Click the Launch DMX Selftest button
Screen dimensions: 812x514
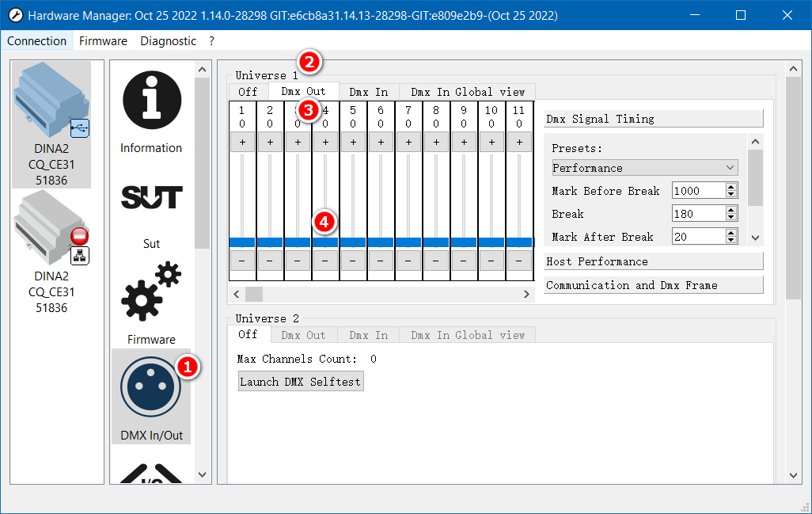[x=301, y=382]
